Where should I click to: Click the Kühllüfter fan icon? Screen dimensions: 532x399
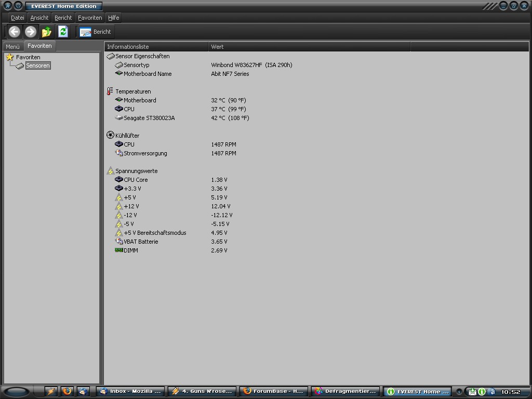[110, 135]
